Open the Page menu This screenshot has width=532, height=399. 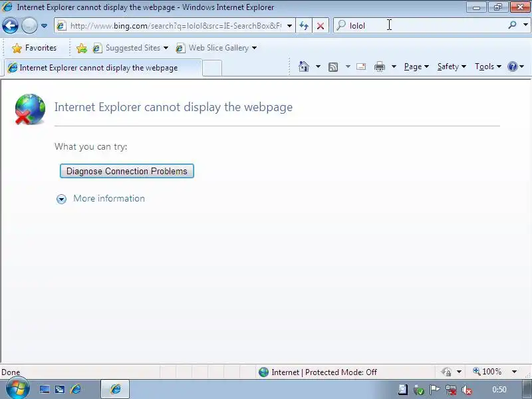416,66
